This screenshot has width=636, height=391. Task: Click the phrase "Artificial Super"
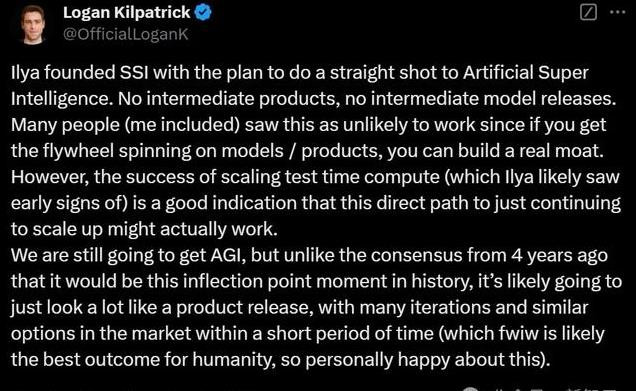tap(526, 73)
